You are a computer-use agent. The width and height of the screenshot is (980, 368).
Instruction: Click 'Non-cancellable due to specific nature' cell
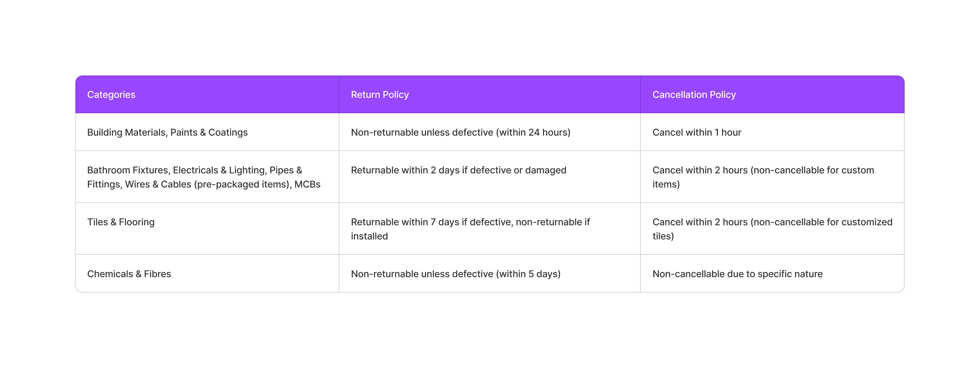(737, 274)
